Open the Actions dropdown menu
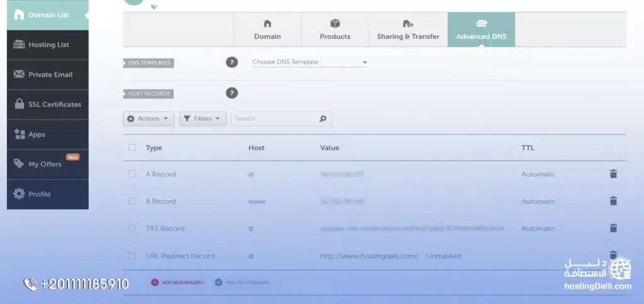 click(x=148, y=119)
